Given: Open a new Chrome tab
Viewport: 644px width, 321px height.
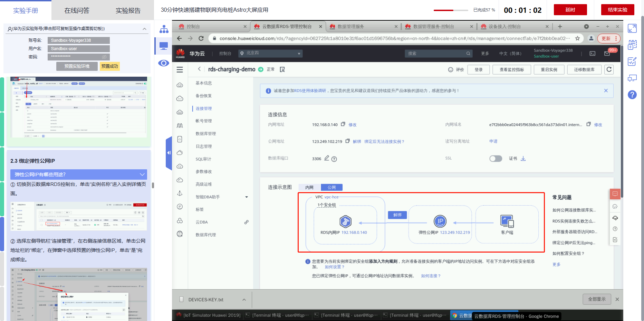Looking at the screenshot, I should (x=560, y=27).
